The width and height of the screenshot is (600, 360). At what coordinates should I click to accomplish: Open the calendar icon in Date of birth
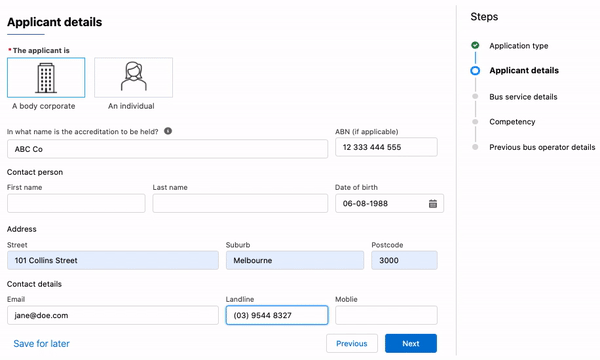[x=433, y=204]
